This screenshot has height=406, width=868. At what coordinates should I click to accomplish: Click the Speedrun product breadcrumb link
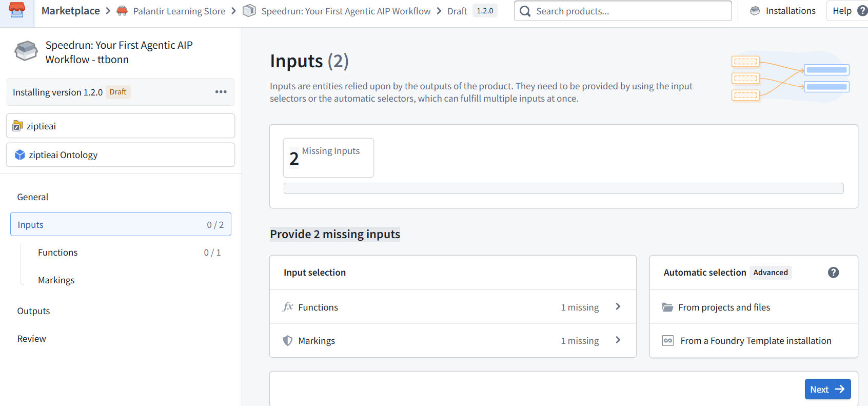click(346, 11)
